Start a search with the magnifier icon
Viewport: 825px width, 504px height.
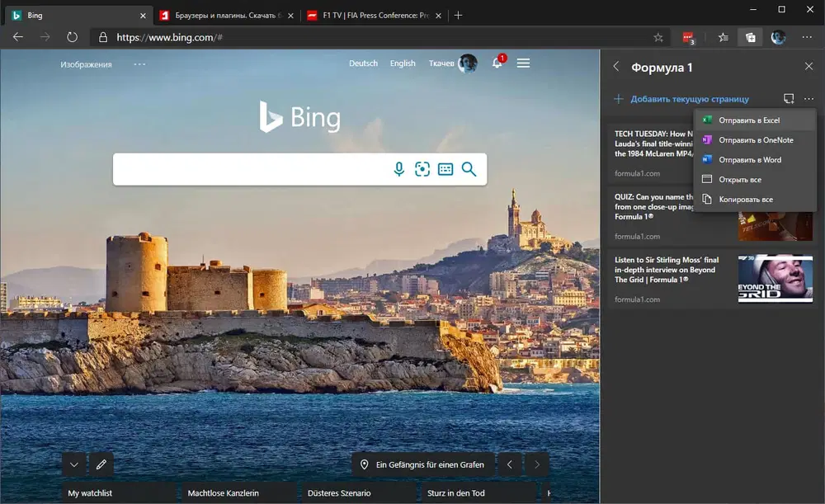click(469, 169)
